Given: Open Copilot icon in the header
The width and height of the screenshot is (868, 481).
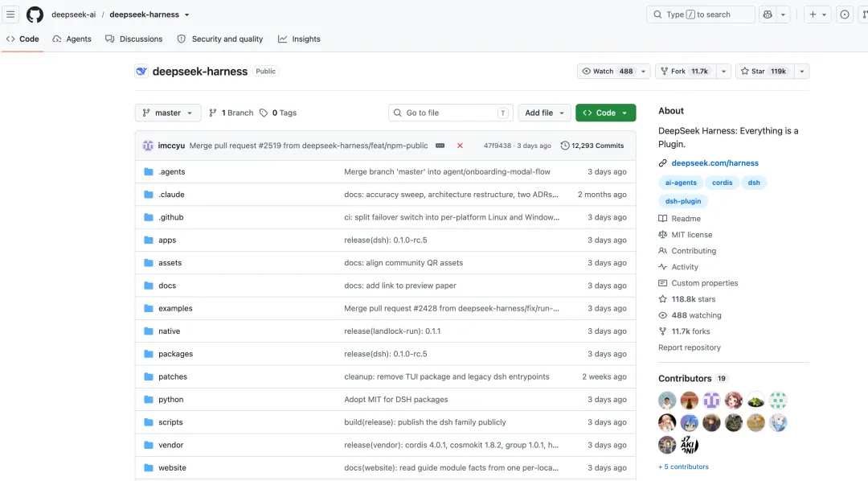Looking at the screenshot, I should (768, 14).
